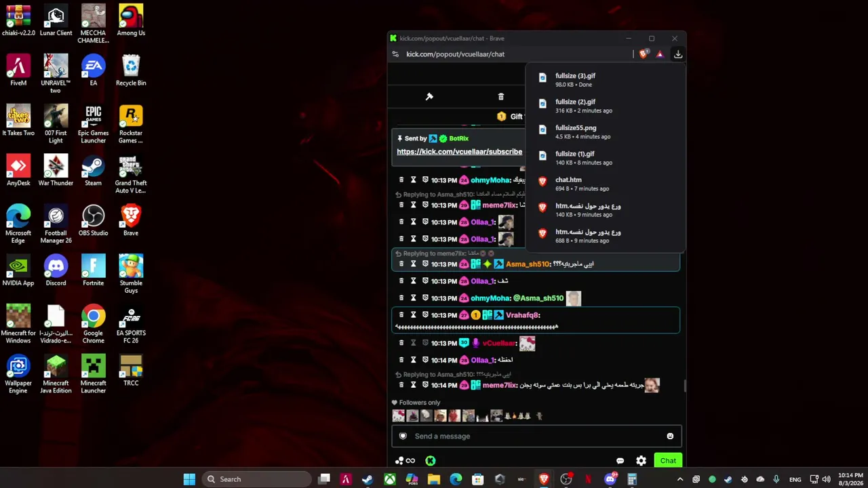Click the chat scrollbar thumb

pos(684,386)
